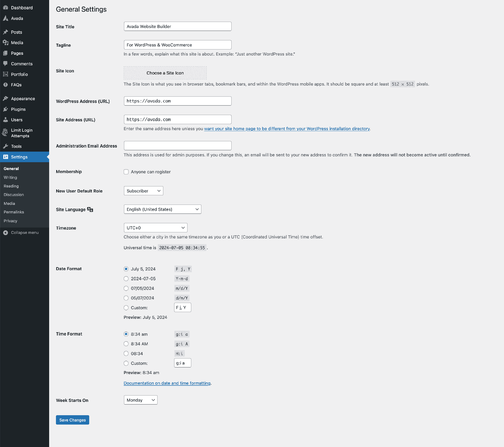Click the Appearance icon in sidebar

6,98
